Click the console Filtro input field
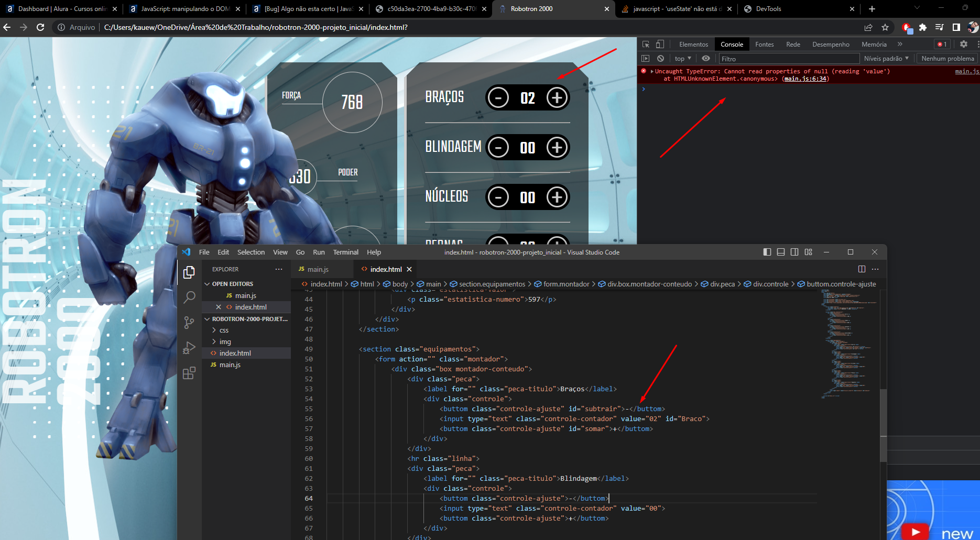 click(789, 59)
